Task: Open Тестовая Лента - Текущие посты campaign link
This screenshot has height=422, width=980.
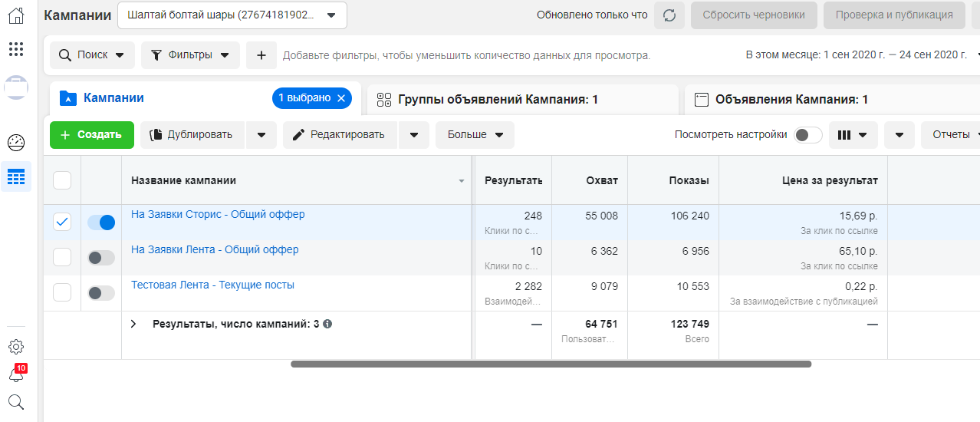Action: tap(212, 285)
